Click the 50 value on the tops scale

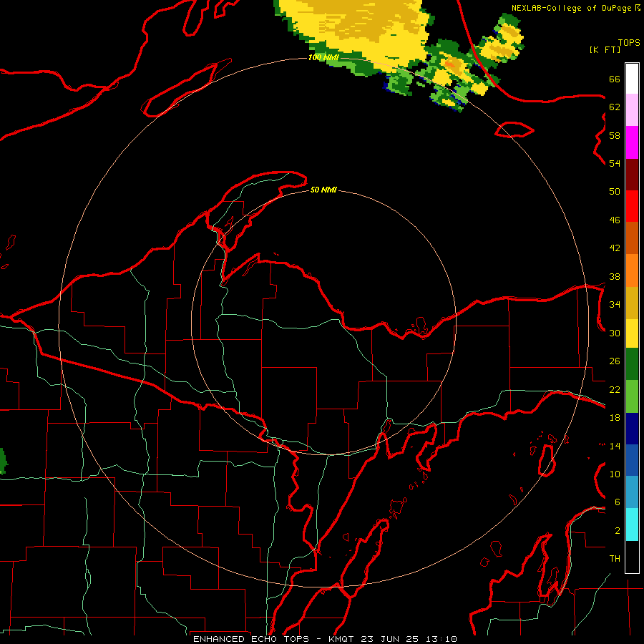click(x=615, y=191)
